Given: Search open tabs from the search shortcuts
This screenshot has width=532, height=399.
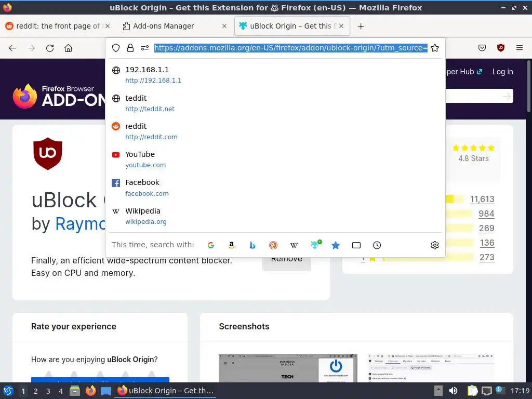Looking at the screenshot, I should tap(356, 245).
